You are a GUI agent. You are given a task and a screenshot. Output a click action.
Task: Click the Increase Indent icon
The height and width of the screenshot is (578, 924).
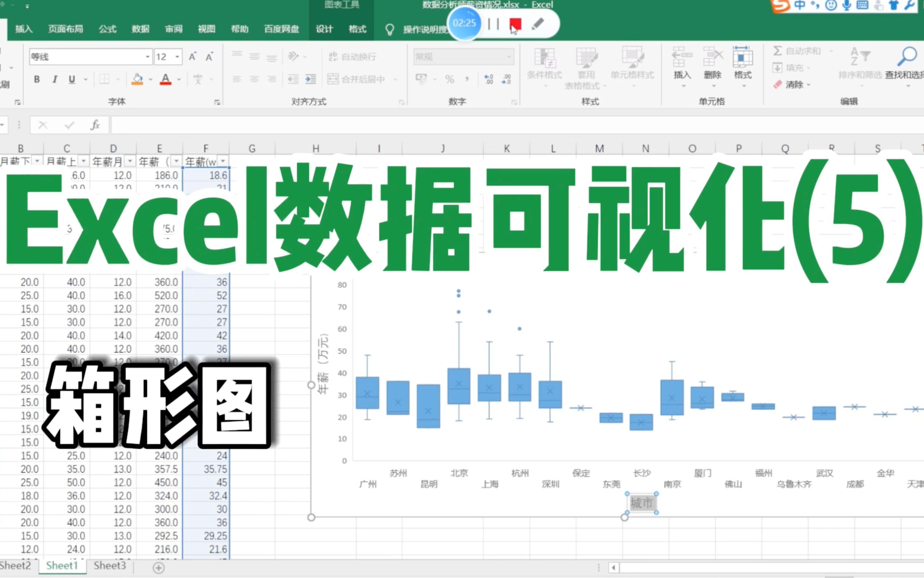(311, 79)
